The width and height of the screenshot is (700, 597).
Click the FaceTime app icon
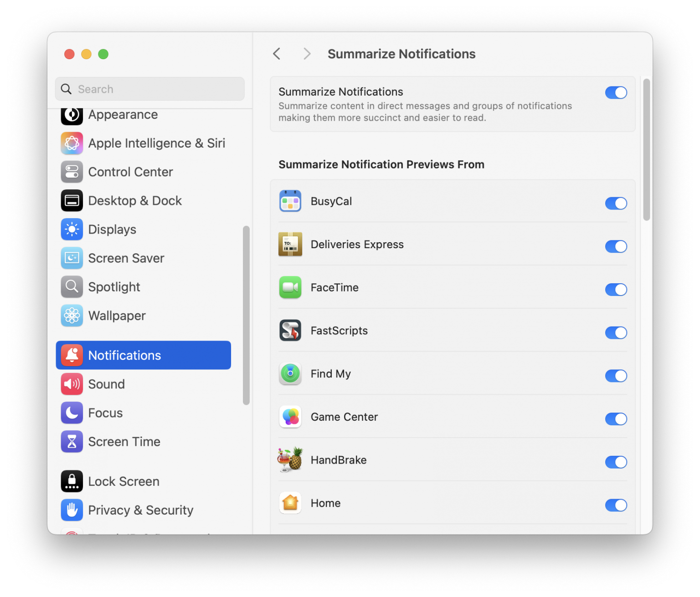point(290,287)
